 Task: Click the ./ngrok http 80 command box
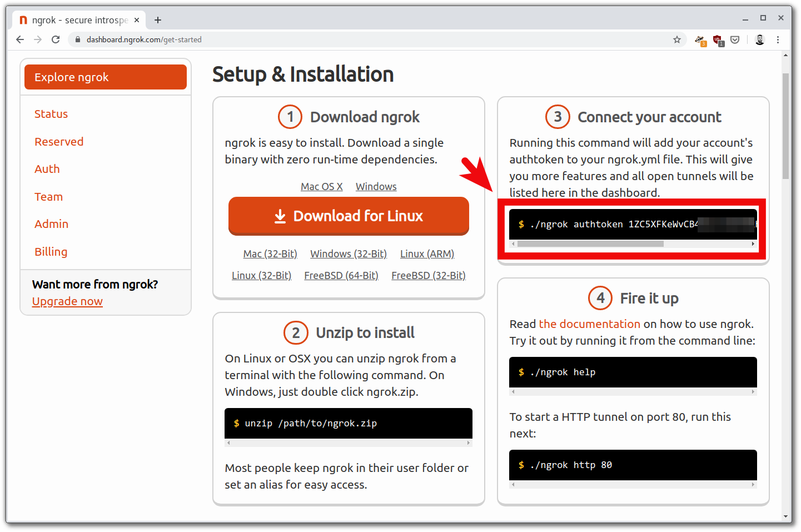point(633,465)
